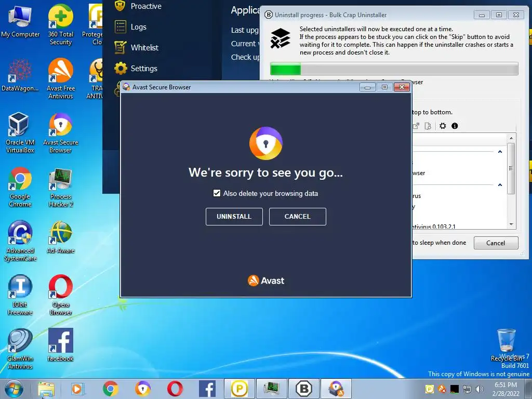532x399 pixels.
Task: Open Windows Explorer from taskbar
Action: coord(46,389)
